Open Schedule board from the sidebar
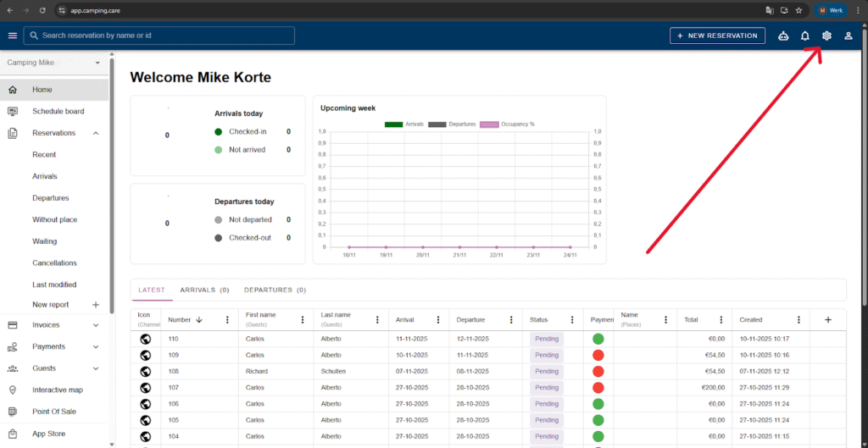Image resolution: width=868 pixels, height=448 pixels. pos(58,111)
